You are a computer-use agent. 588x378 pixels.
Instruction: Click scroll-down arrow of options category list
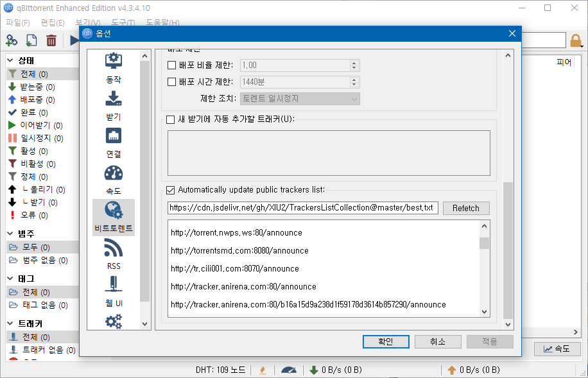144,324
